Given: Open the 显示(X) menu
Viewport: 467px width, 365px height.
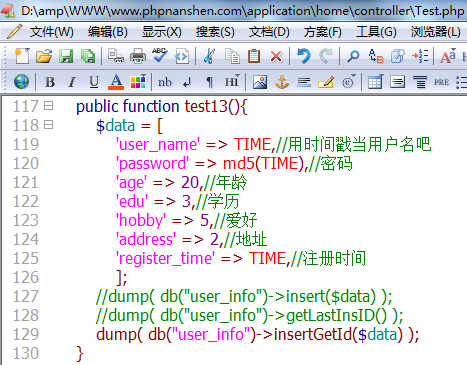Looking at the screenshot, I should 162,32.
